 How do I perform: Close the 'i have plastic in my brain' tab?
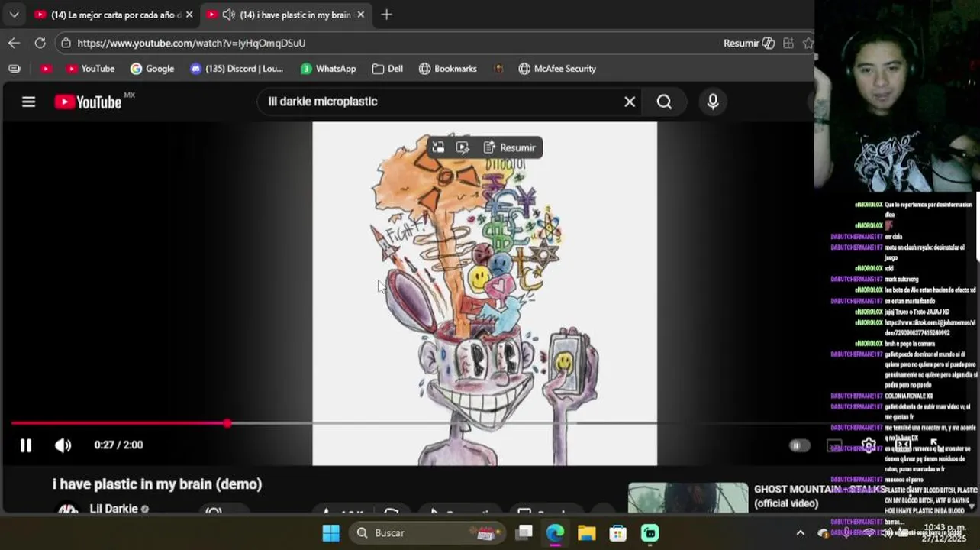[361, 15]
